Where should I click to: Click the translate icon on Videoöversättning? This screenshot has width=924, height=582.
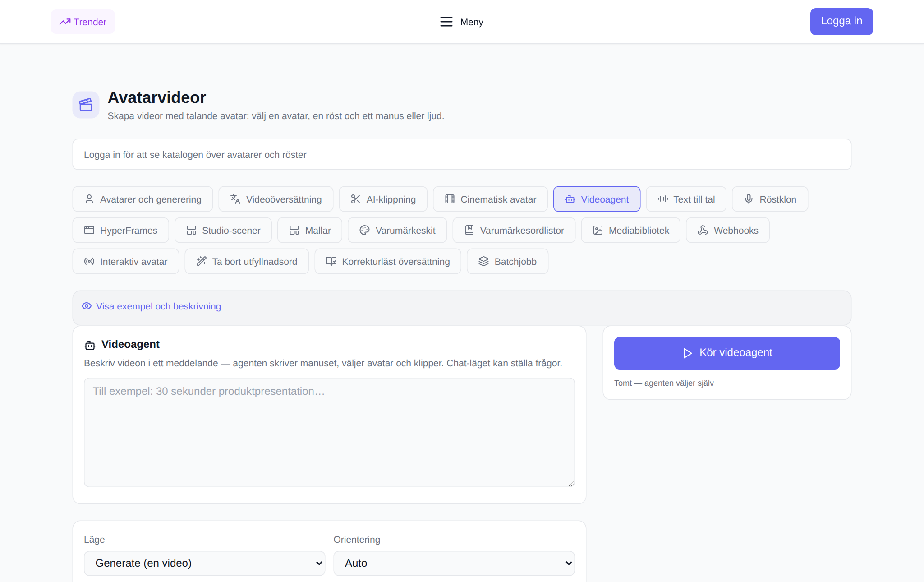click(235, 199)
